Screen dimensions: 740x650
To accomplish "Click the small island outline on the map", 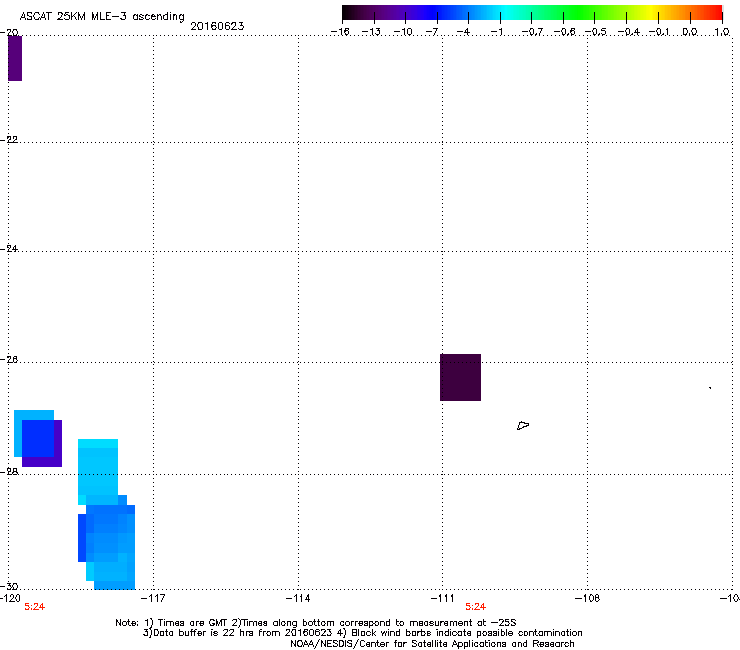I will (523, 426).
